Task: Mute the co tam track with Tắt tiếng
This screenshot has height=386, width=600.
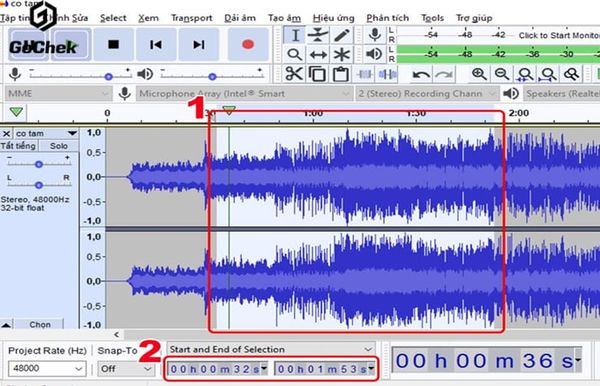Action: (x=18, y=146)
